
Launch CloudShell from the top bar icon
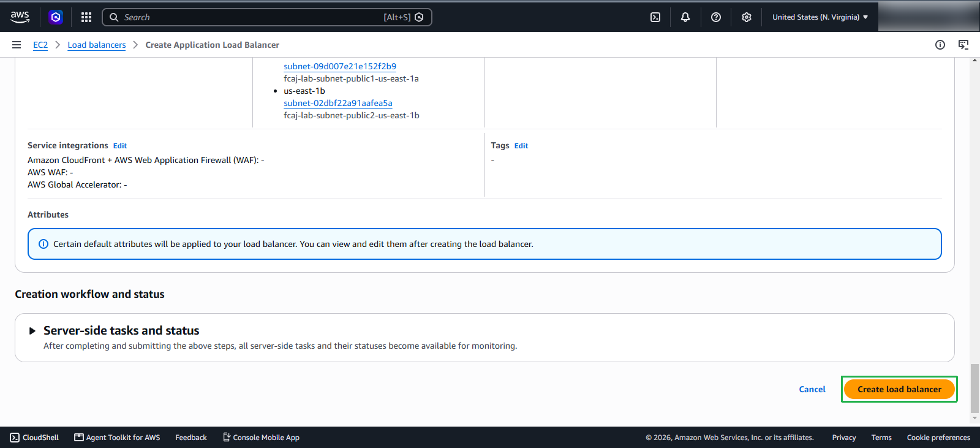(655, 17)
